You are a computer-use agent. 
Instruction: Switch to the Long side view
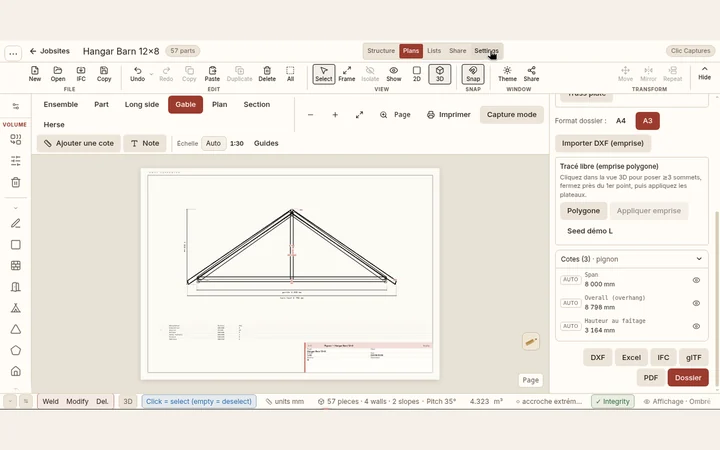coord(142,104)
